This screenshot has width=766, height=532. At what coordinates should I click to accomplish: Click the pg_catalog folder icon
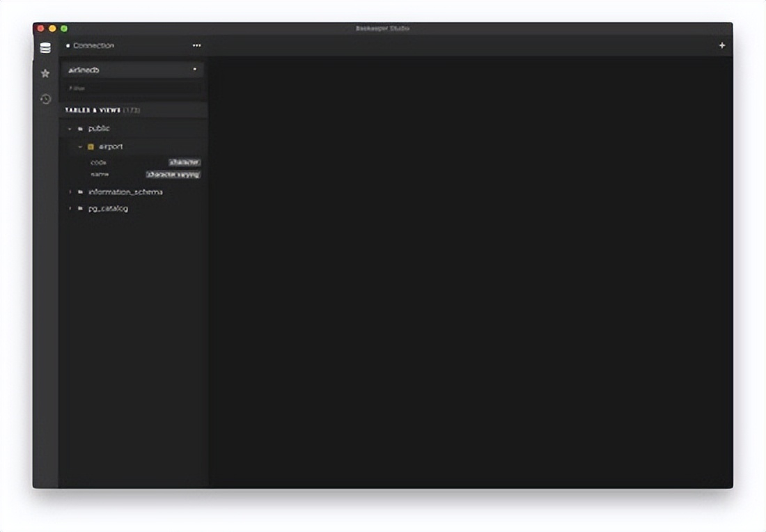80,208
